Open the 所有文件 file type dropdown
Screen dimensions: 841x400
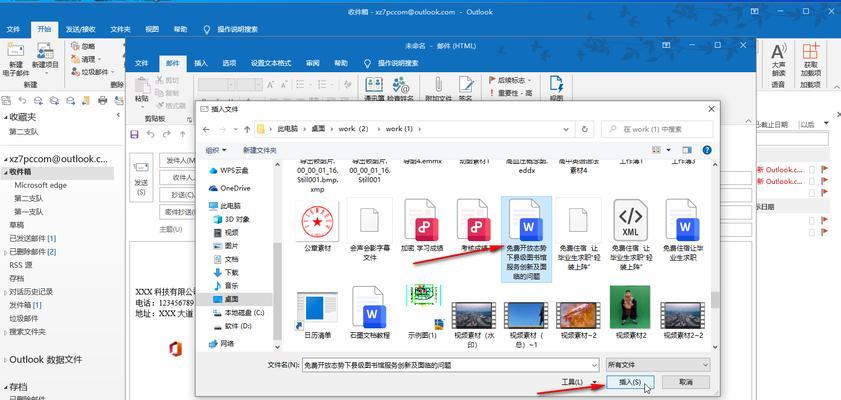(658, 365)
